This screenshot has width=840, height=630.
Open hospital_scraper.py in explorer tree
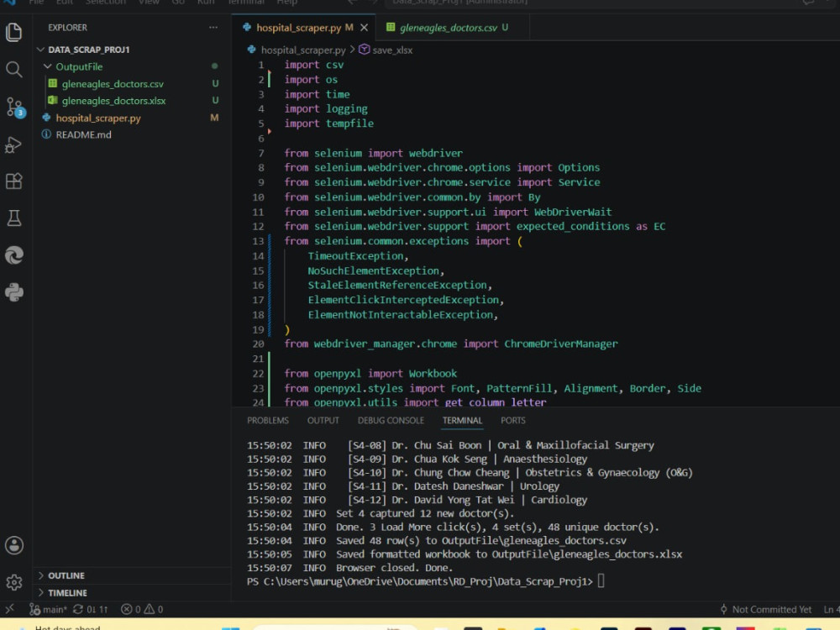tap(98, 118)
